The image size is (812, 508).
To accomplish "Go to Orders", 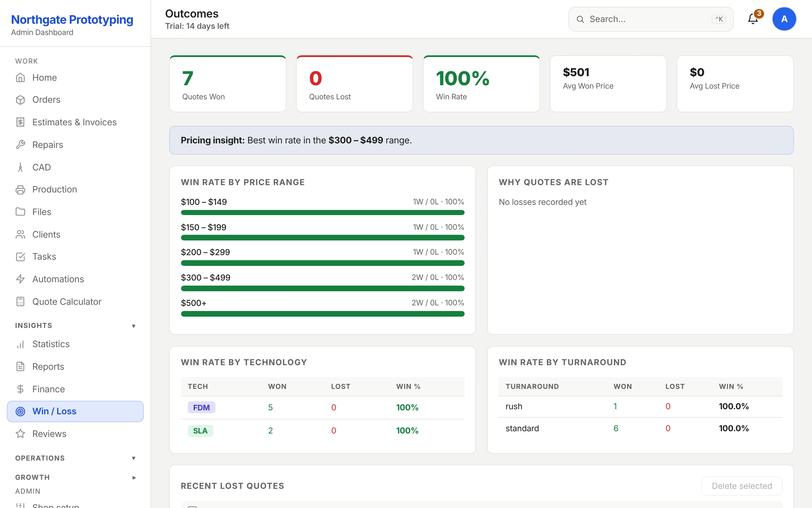I will (x=75, y=100).
